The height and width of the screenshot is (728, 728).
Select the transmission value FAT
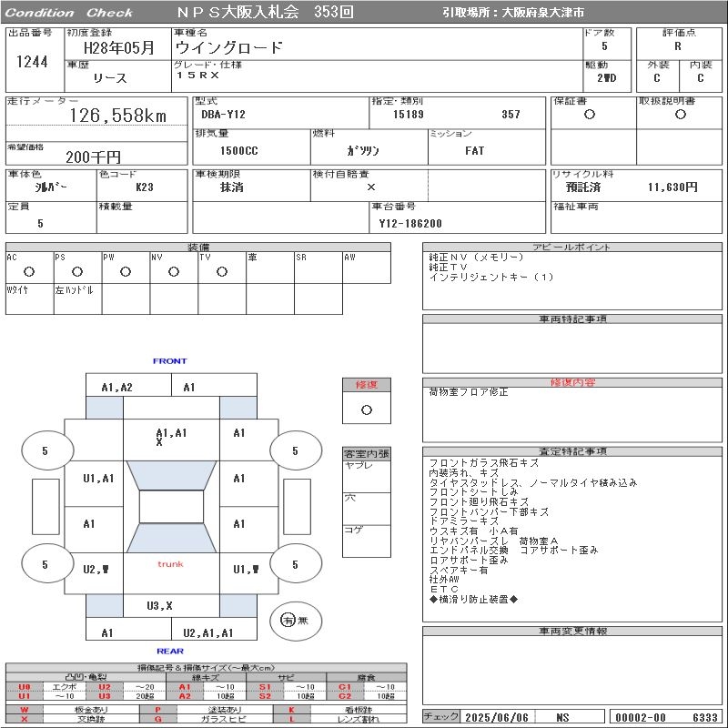pos(474,150)
